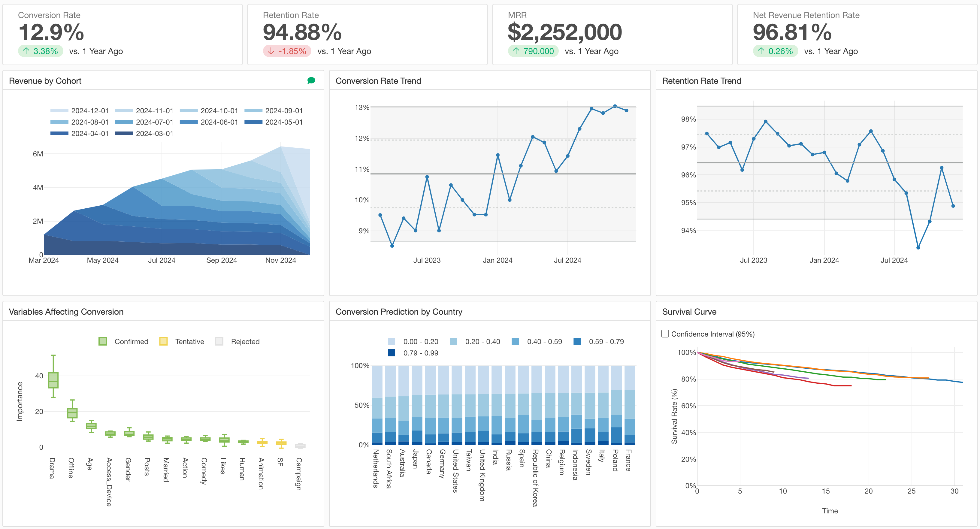Toggle the Confirmed legend swatch
Viewport: 980px width, 529px height.
point(102,341)
